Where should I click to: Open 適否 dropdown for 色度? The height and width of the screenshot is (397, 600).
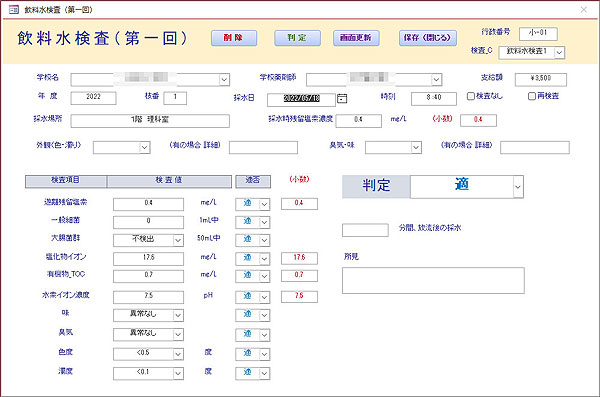click(x=264, y=354)
